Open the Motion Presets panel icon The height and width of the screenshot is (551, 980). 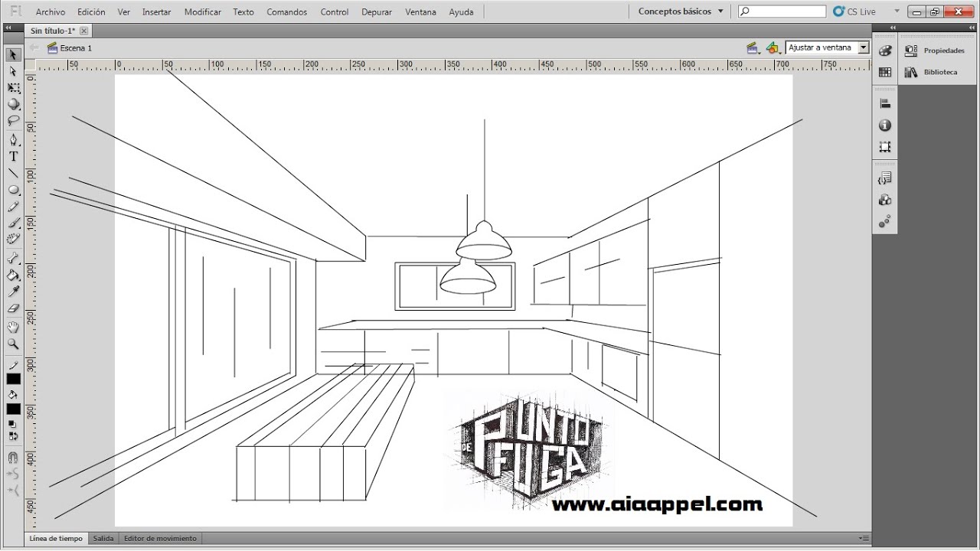tap(885, 222)
